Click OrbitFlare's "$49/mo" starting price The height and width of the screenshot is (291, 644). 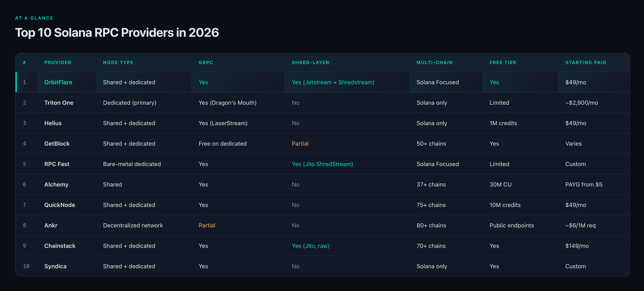click(576, 82)
